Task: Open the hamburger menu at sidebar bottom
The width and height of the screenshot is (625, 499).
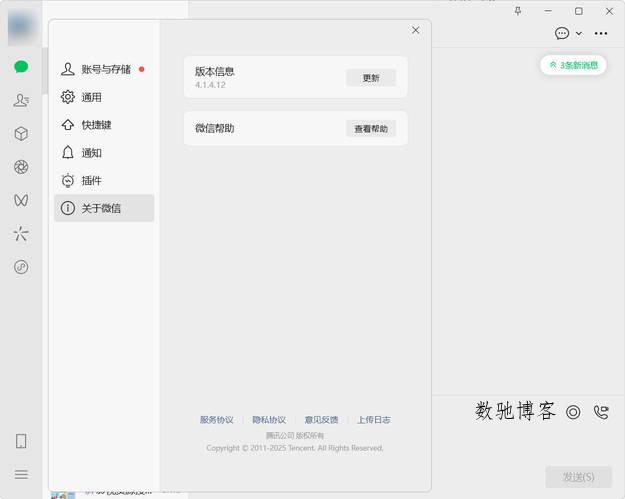Action: pos(21,474)
